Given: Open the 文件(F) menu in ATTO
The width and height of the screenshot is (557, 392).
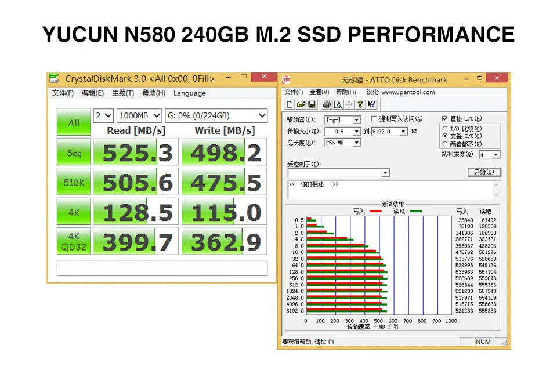Looking at the screenshot, I should [294, 92].
